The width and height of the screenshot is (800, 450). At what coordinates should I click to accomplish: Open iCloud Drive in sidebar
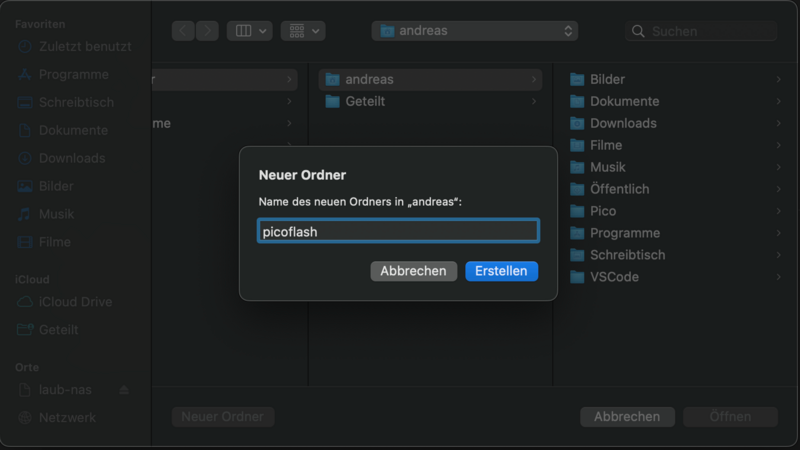click(75, 302)
